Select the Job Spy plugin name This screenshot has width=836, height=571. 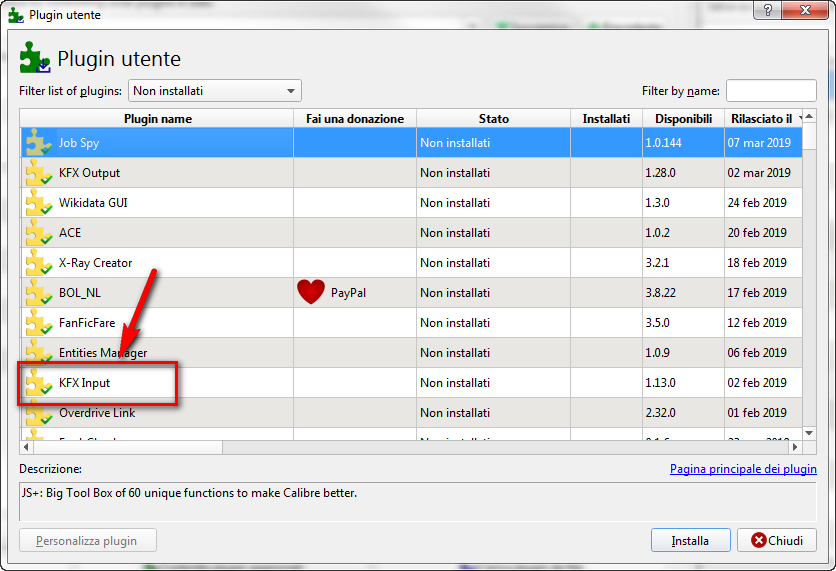[79, 143]
